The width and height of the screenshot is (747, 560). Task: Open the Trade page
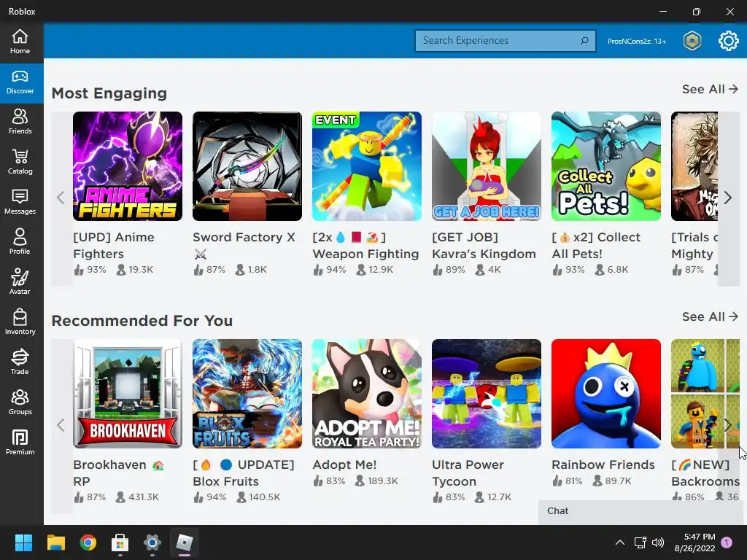(20, 362)
